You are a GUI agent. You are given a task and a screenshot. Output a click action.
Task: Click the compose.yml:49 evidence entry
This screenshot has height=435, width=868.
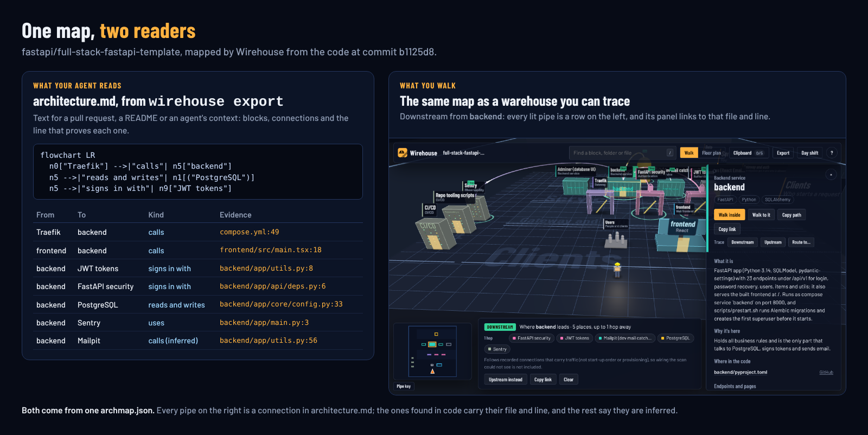click(250, 232)
